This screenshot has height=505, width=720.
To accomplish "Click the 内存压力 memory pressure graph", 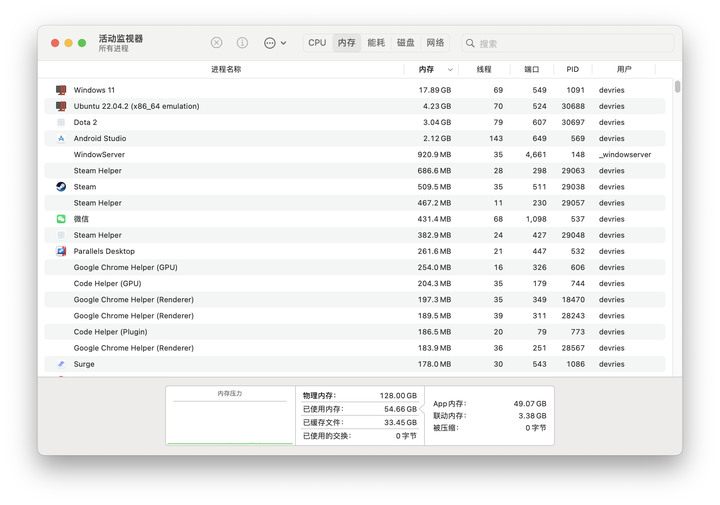I will (230, 415).
